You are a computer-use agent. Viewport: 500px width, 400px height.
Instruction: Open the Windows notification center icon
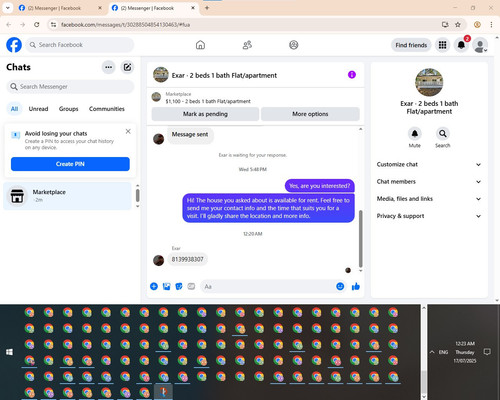tap(487, 352)
